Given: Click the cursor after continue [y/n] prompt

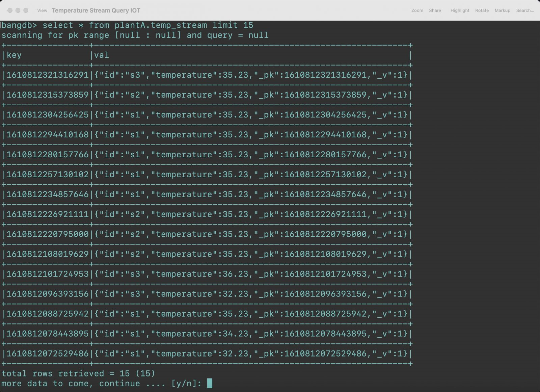Looking at the screenshot, I should coord(210,383).
